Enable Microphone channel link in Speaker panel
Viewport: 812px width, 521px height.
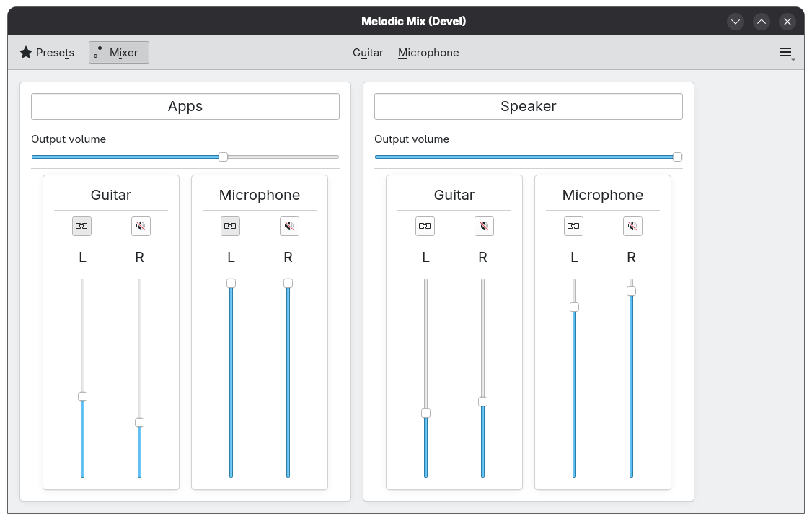573,227
